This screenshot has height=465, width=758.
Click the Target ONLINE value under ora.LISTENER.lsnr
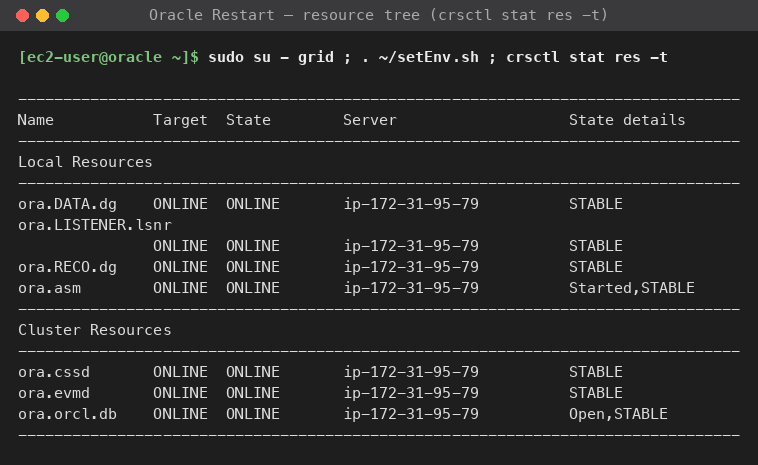click(x=180, y=246)
